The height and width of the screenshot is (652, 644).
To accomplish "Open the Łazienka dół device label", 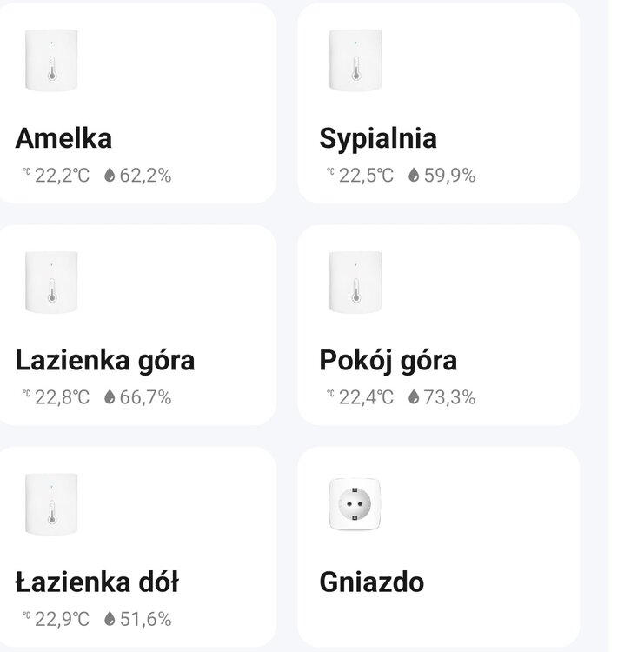I will [97, 582].
